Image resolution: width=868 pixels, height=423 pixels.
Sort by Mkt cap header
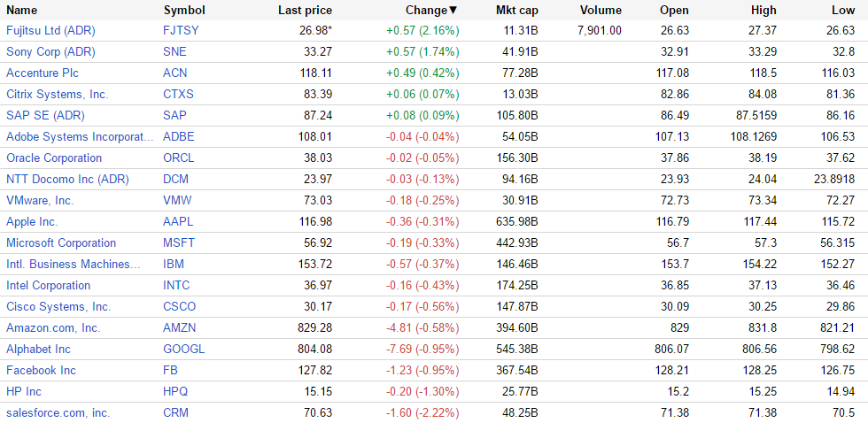(516, 10)
